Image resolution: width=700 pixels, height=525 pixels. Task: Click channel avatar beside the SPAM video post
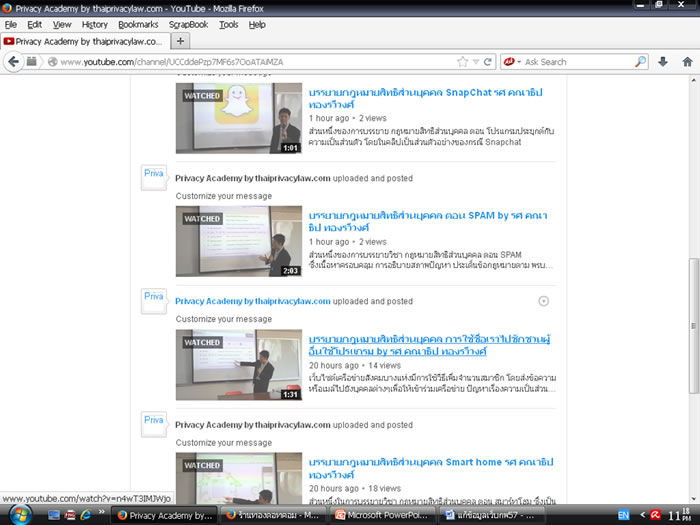tap(154, 178)
